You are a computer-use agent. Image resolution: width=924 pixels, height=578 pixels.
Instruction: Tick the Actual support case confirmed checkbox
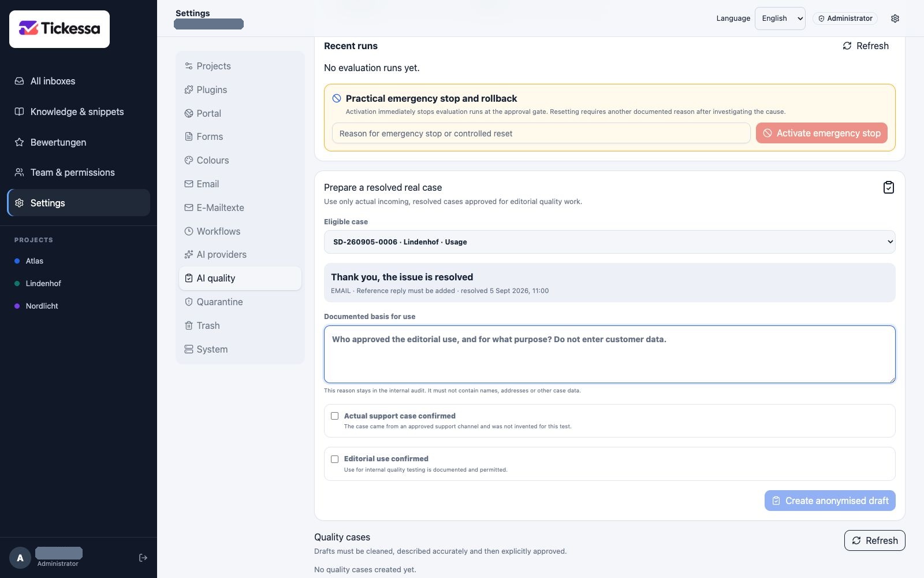[x=334, y=416]
